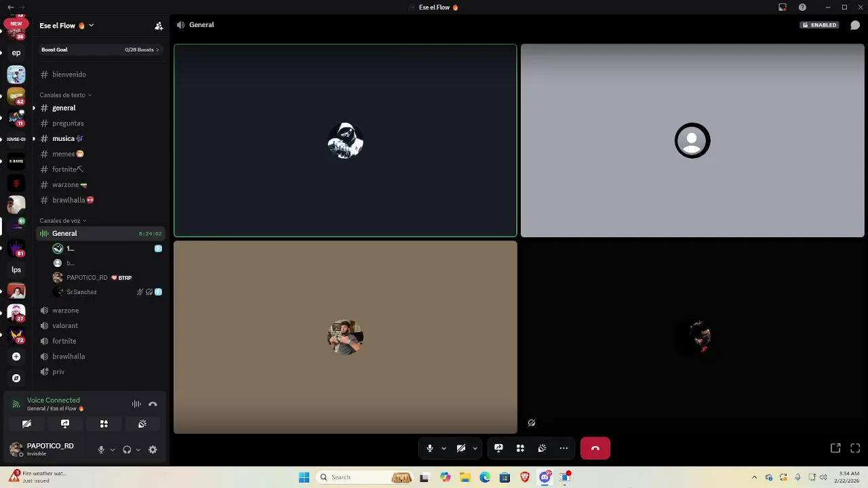Open the lps server in sidebar
The height and width of the screenshot is (488, 868).
(16, 270)
